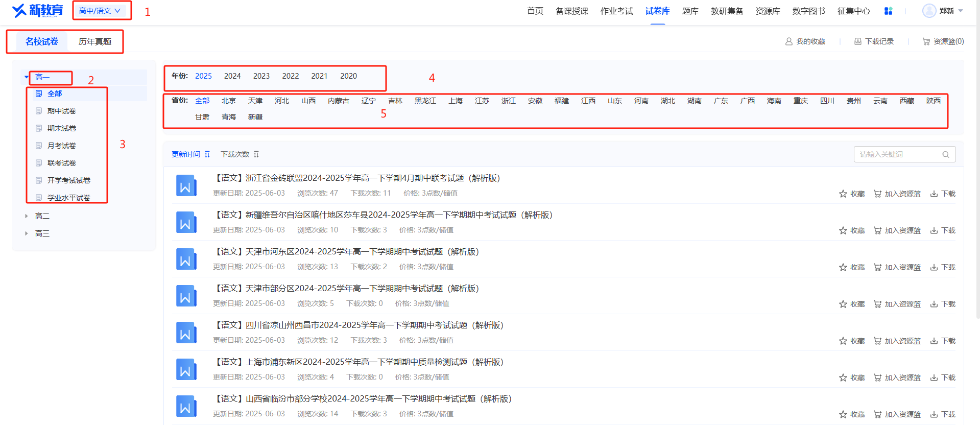Sort by 更新时间
The width and height of the screenshot is (980, 425).
pos(191,154)
